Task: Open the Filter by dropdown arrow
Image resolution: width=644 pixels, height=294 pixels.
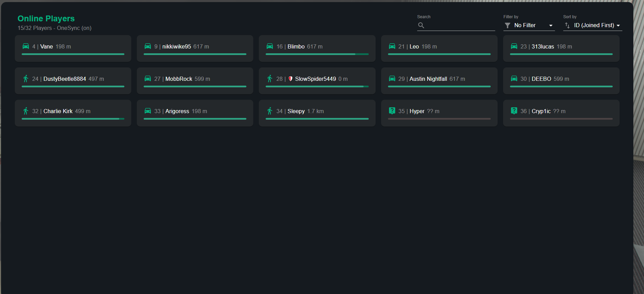Action: click(x=551, y=25)
